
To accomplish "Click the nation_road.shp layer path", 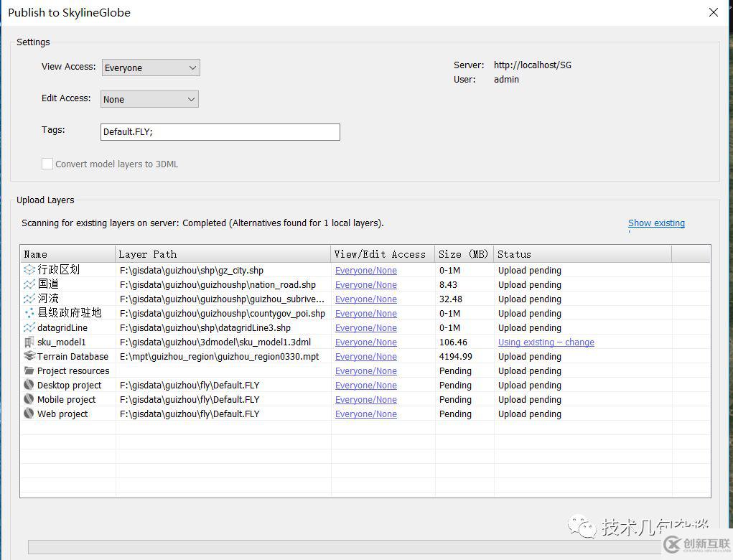I will tap(218, 285).
